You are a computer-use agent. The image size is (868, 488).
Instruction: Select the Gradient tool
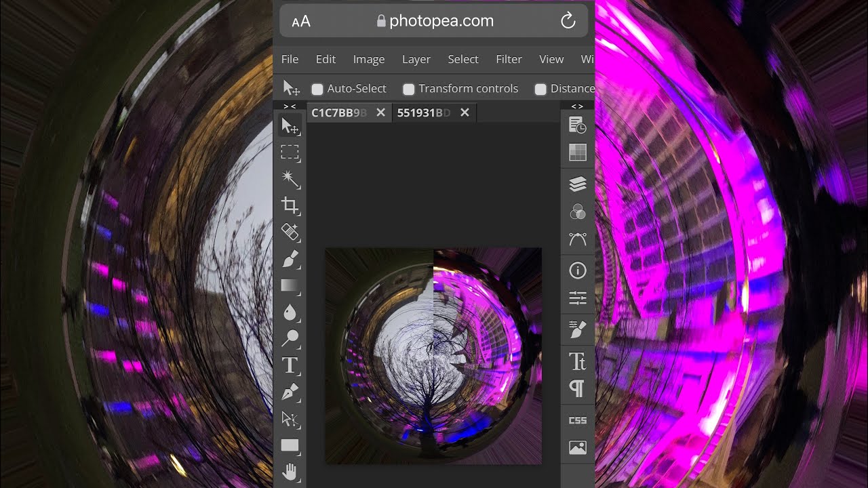tap(290, 285)
